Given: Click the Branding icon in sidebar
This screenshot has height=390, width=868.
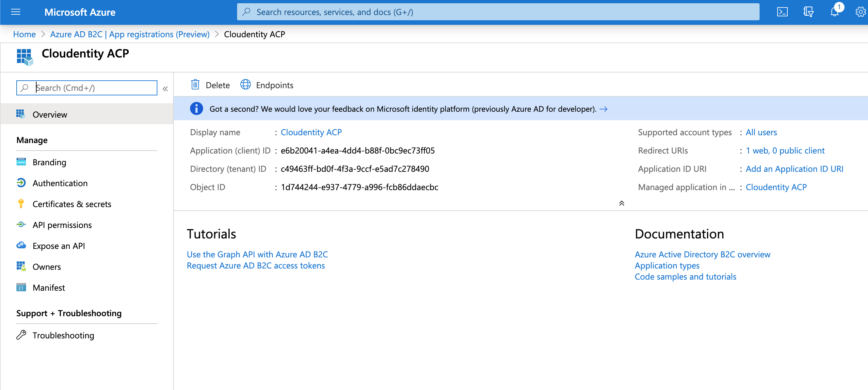Looking at the screenshot, I should coord(21,162).
